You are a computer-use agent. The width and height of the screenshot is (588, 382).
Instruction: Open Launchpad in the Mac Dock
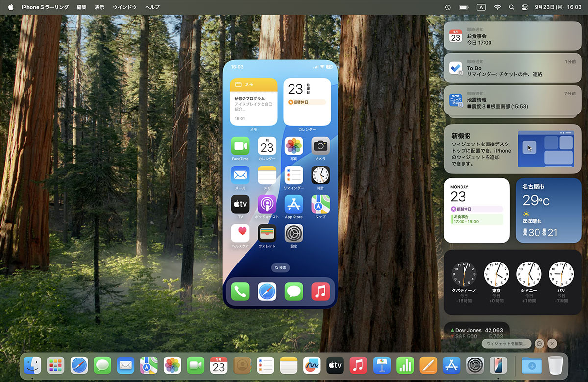click(x=56, y=365)
